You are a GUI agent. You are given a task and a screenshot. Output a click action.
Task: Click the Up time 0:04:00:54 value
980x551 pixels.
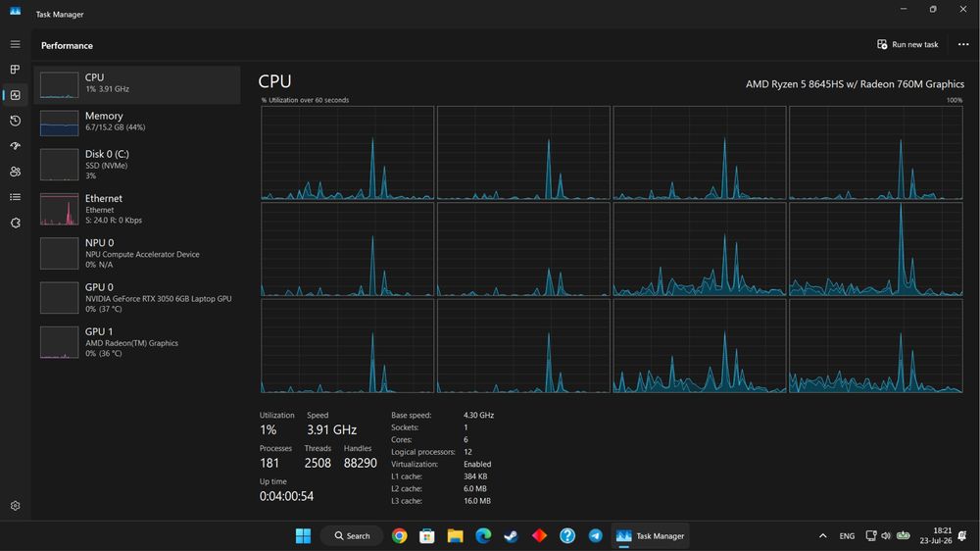pos(286,496)
